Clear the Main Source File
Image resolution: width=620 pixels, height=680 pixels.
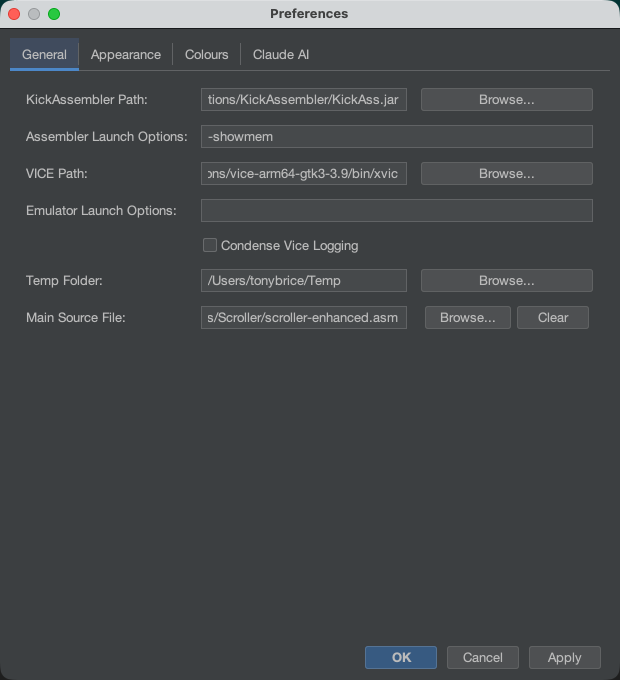point(553,318)
